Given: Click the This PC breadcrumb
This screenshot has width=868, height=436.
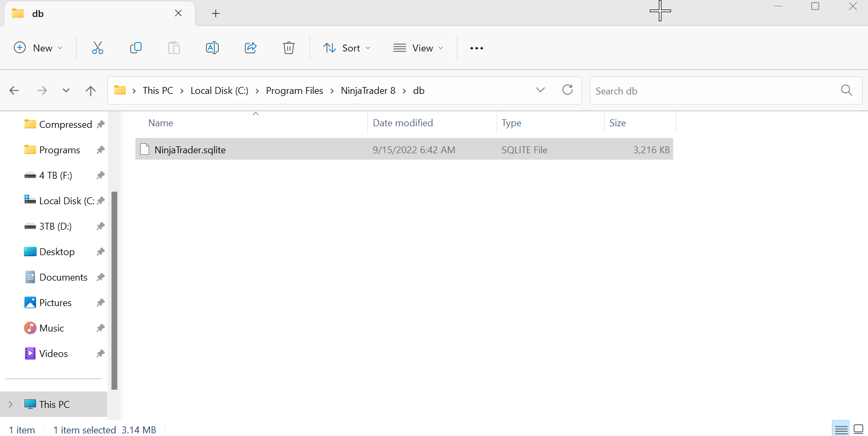Looking at the screenshot, I should [158, 91].
